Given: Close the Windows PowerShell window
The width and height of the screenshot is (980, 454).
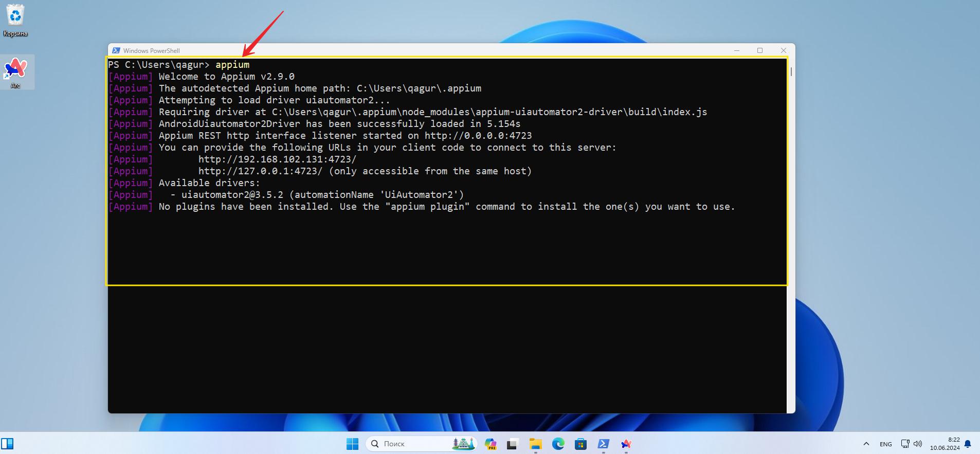Looking at the screenshot, I should click(x=784, y=50).
